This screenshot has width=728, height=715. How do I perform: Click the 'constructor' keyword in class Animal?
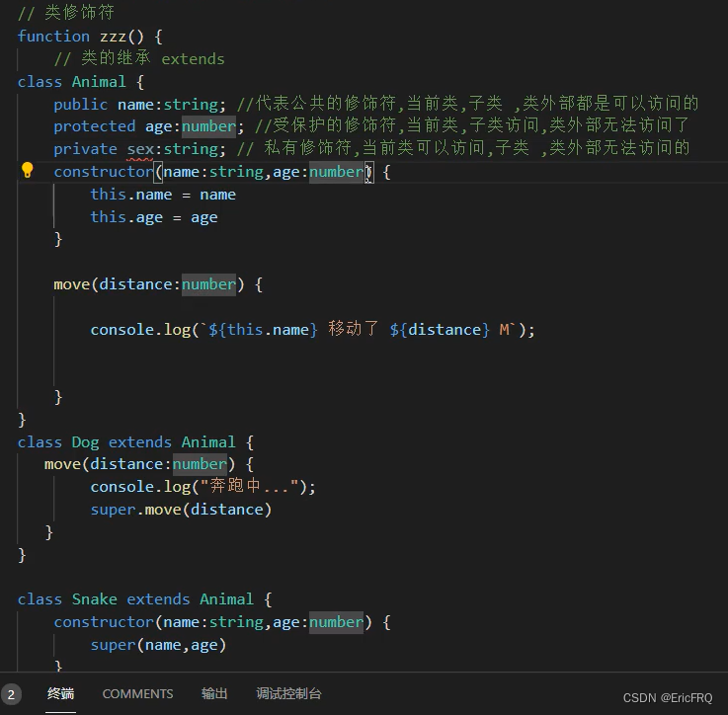pos(104,172)
